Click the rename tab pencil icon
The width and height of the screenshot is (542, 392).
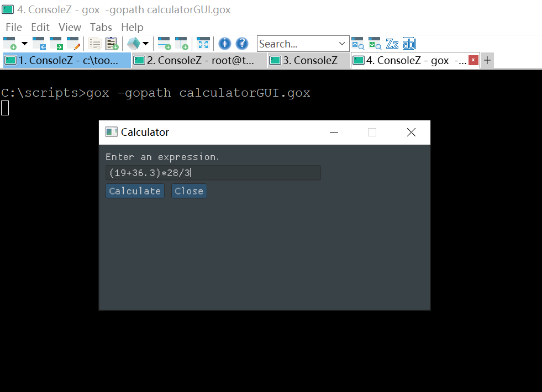[x=73, y=44]
